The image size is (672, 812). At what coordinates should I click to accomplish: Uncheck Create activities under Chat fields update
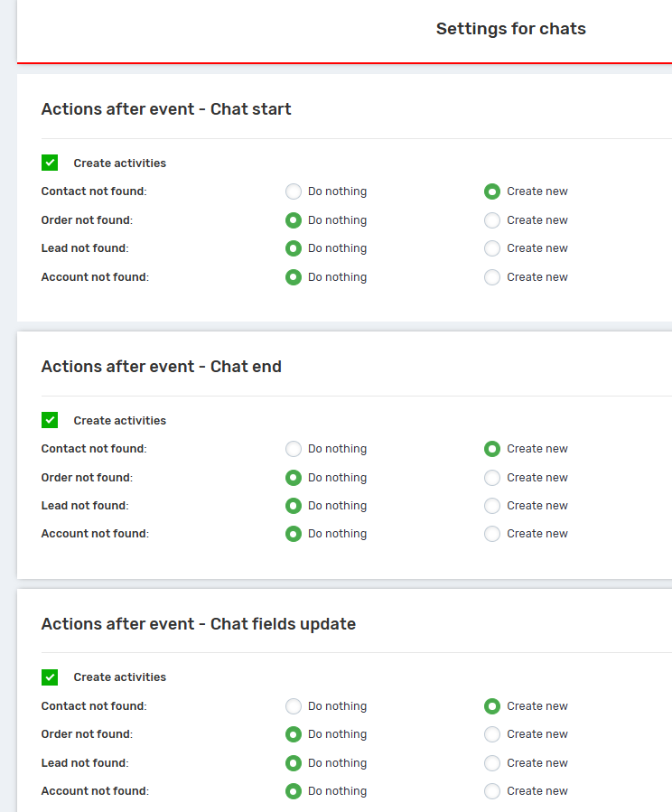50,677
